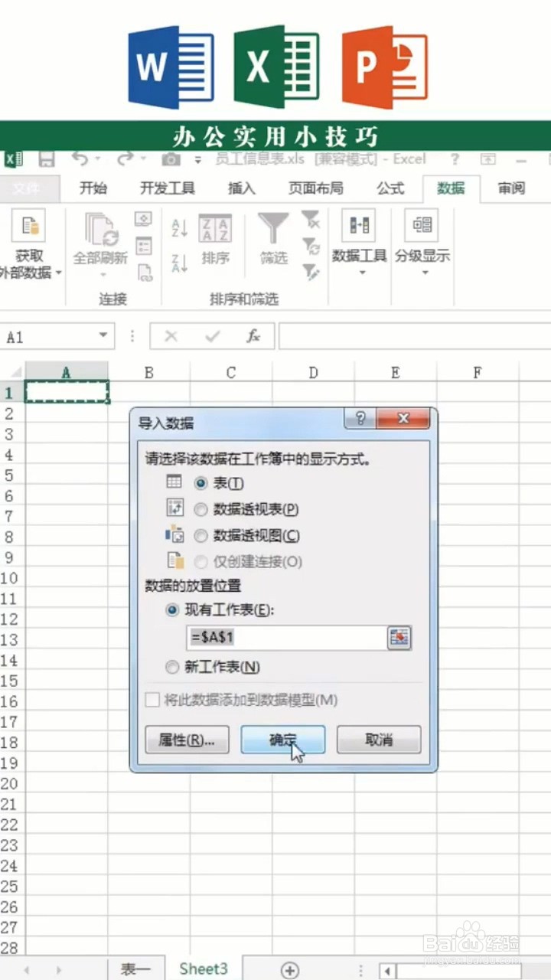Image resolution: width=551 pixels, height=980 pixels.
Task: Click the camera icon in quick access toolbar
Action: click(x=171, y=159)
